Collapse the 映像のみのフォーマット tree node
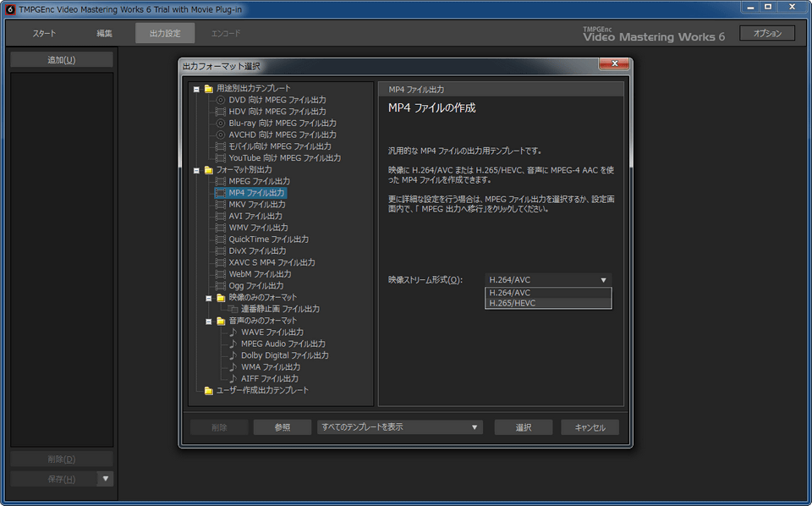 click(x=209, y=298)
